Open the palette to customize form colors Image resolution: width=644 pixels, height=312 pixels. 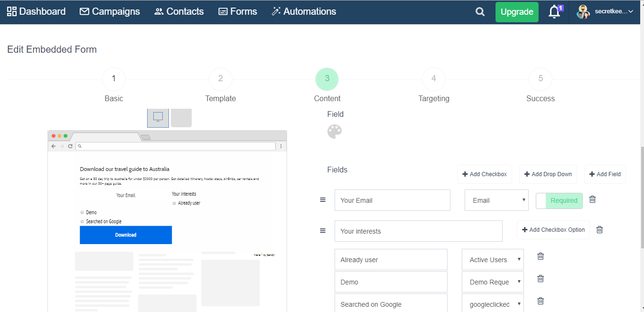[335, 132]
